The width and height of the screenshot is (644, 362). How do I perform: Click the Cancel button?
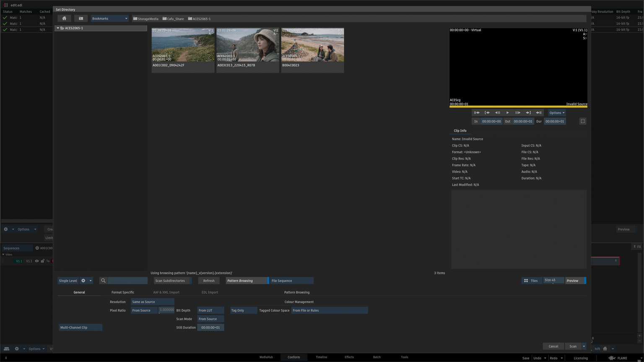553,346
